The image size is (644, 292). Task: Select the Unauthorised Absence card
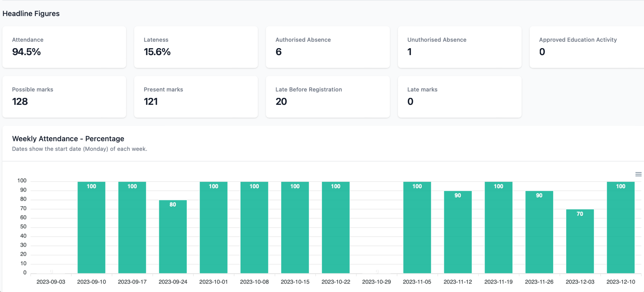coord(459,47)
